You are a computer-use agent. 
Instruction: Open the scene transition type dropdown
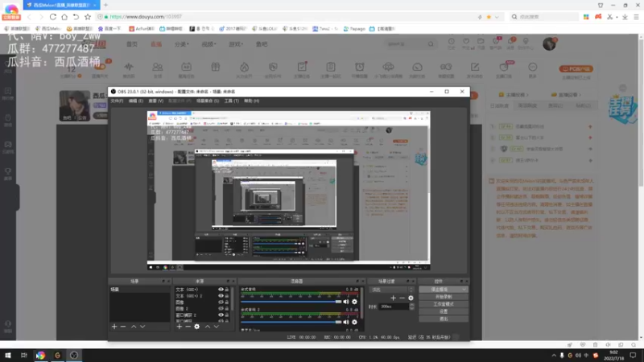pos(392,290)
